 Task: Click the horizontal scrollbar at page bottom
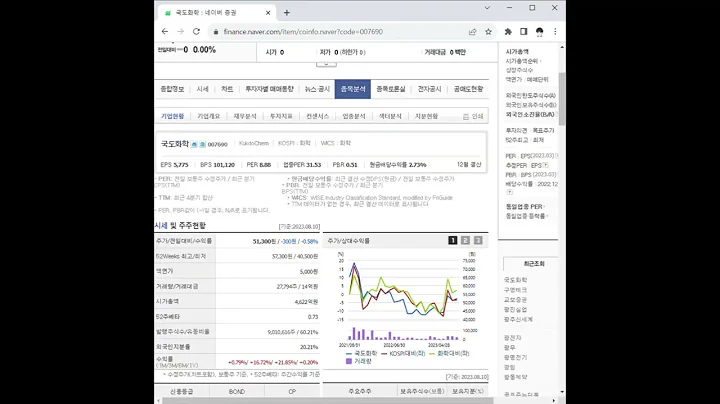point(328,401)
